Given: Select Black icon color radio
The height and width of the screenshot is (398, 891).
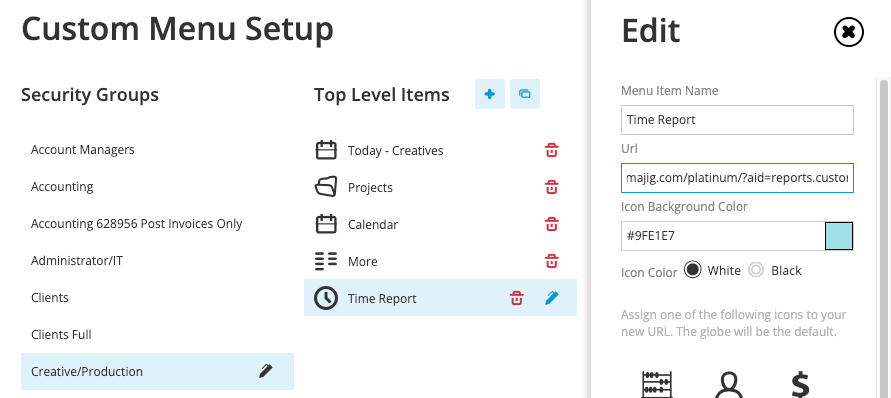Looking at the screenshot, I should (756, 270).
